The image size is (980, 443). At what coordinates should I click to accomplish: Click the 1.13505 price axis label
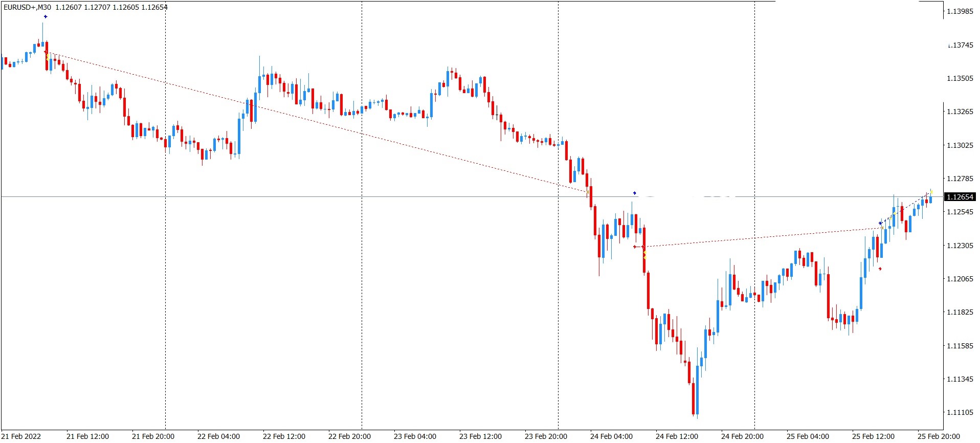tap(960, 78)
